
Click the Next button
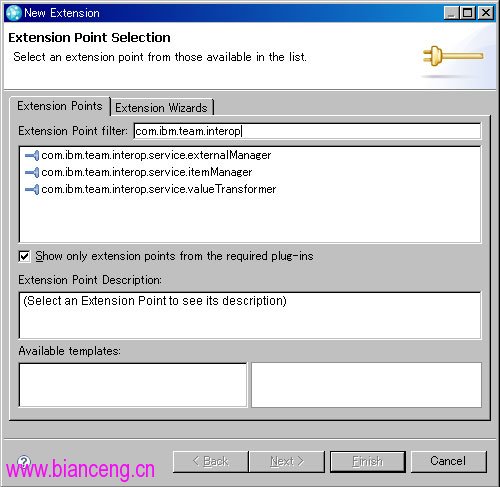coord(287,462)
